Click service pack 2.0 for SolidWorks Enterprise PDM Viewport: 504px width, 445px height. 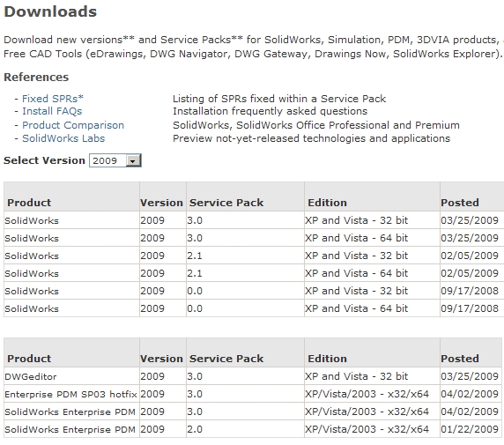(x=195, y=429)
